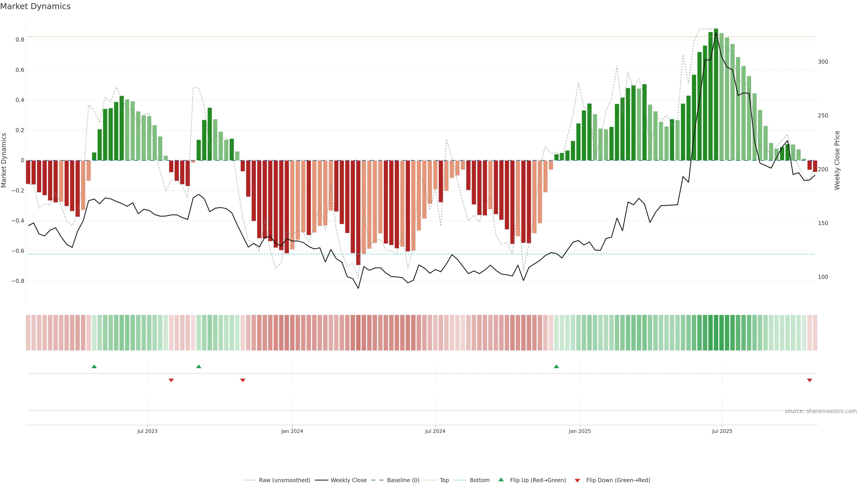This screenshot has height=488, width=868.
Task: Hide the Bottom threshold legend series
Action: tap(479, 480)
